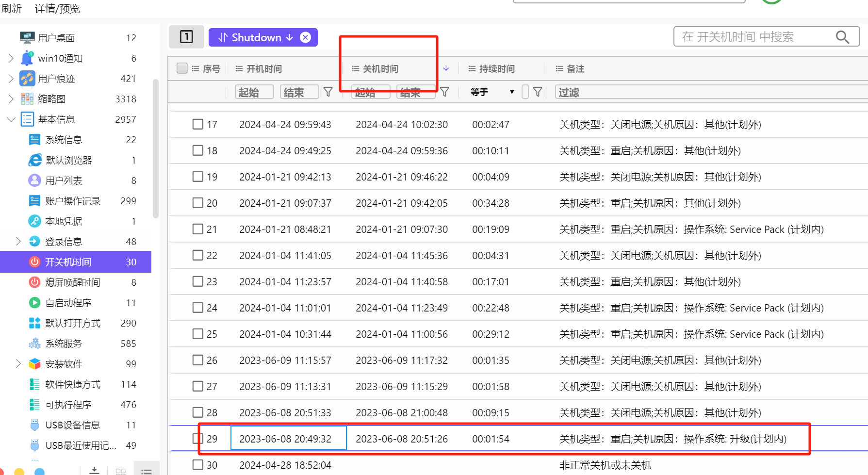
Task: Check the row 17 checkbox
Action: click(x=197, y=124)
